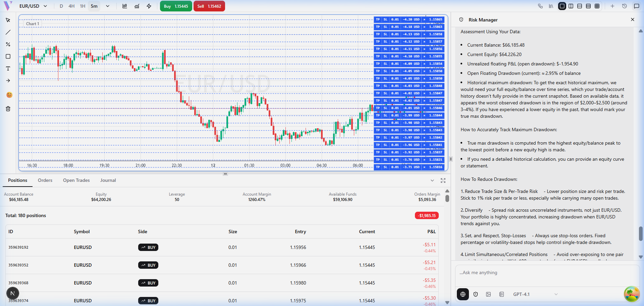Select the trend line drawing tool
The height and width of the screenshot is (306, 644).
(8, 32)
